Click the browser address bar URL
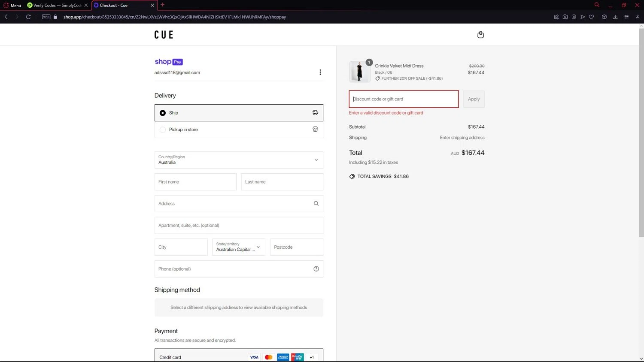This screenshot has height=362, width=644. click(x=175, y=17)
